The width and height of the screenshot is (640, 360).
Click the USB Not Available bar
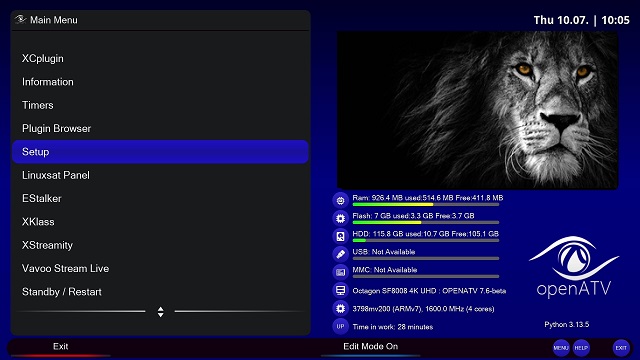pos(426,258)
